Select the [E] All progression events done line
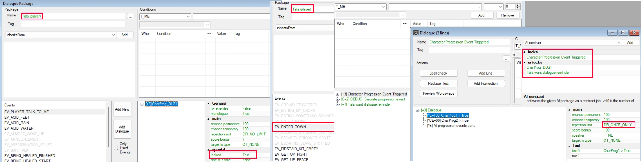Viewport: 644px width, 162px height. coord(451,126)
